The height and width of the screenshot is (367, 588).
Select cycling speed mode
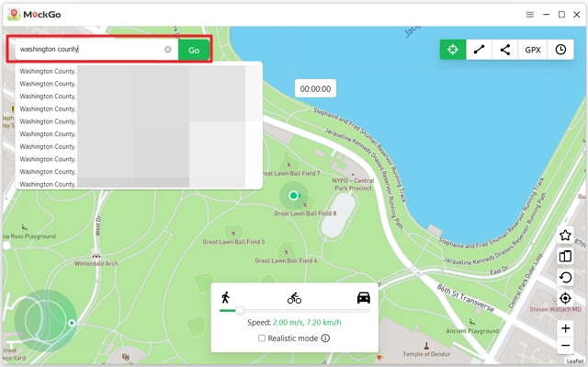click(x=294, y=298)
